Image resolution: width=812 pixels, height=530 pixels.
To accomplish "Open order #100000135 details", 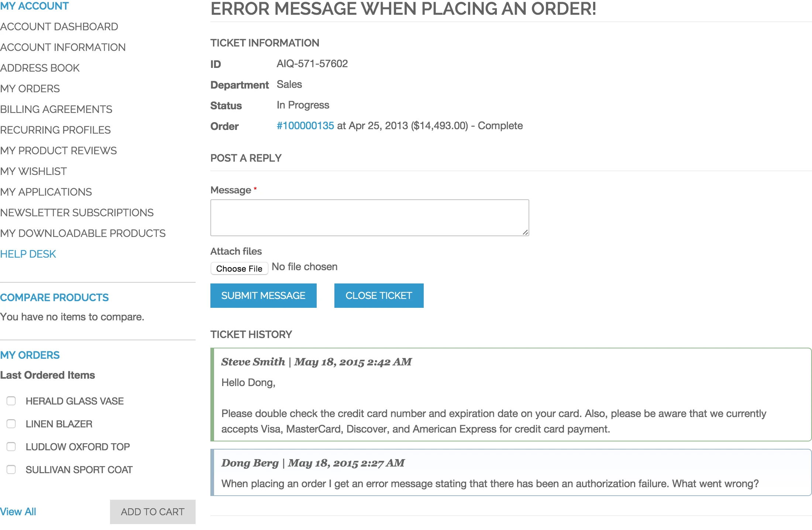I will [306, 126].
